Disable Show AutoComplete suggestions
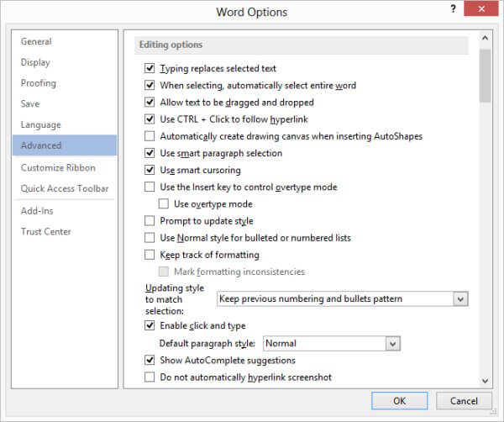The width and height of the screenshot is (504, 422). [150, 360]
